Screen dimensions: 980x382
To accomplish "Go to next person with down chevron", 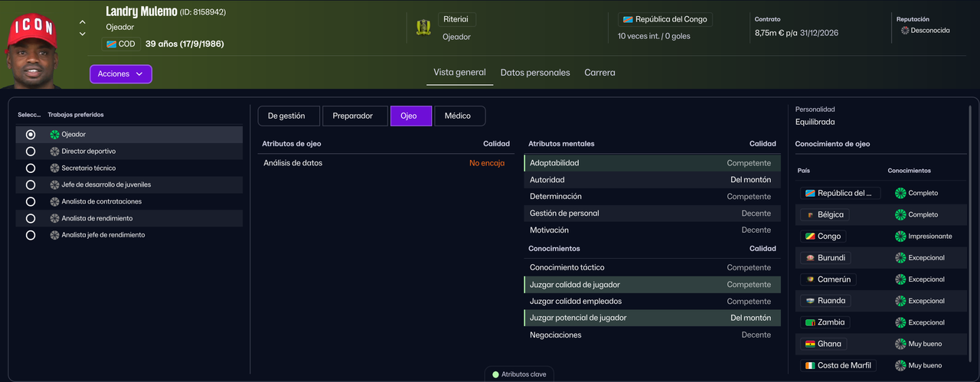I will (83, 34).
